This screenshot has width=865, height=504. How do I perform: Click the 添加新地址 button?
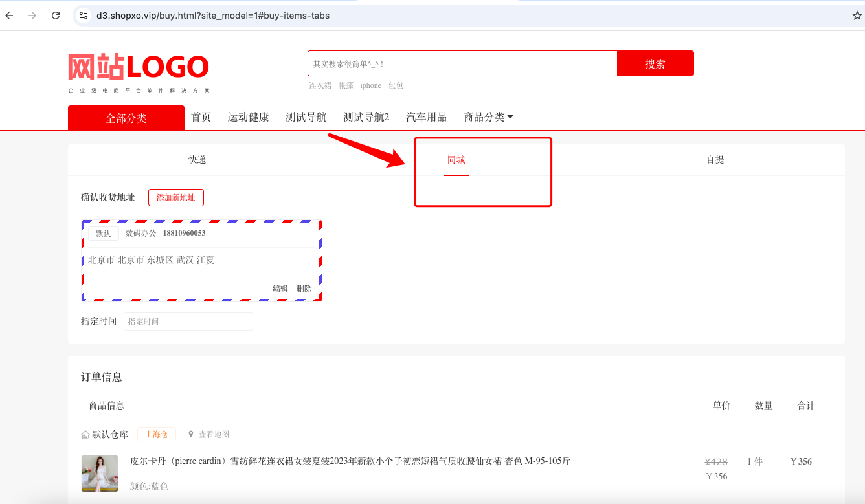(176, 197)
